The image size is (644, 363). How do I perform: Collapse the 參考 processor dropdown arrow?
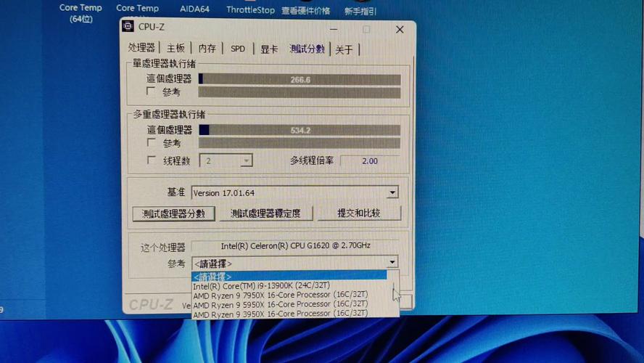click(392, 262)
